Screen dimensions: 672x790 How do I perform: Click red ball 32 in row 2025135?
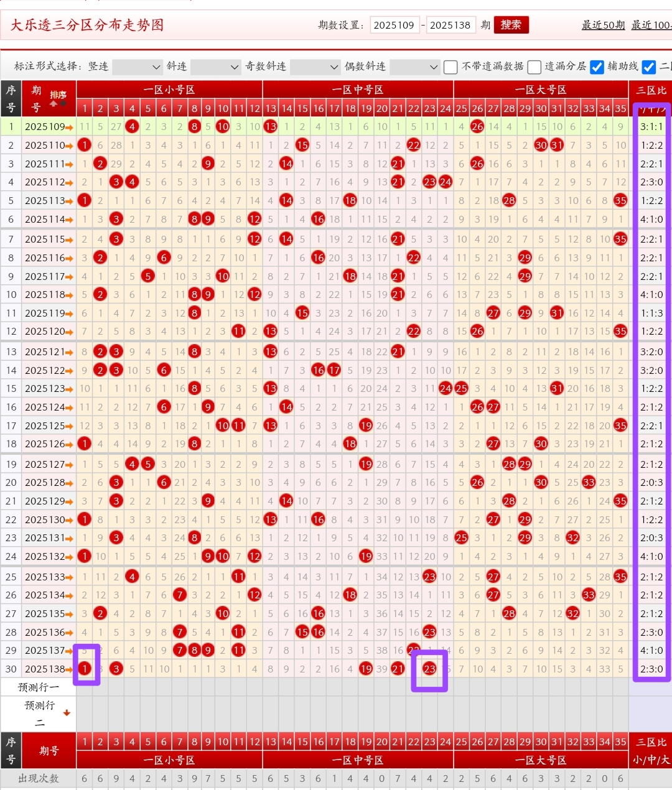573,614
